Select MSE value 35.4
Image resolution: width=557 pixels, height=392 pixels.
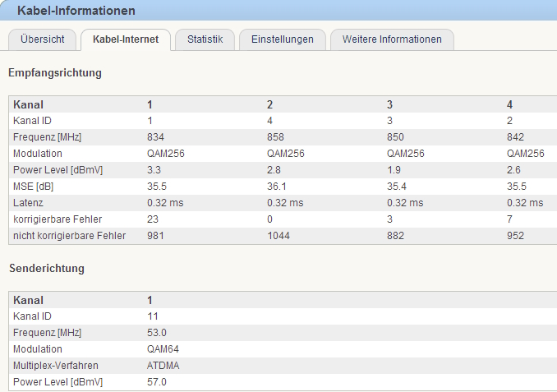397,187
